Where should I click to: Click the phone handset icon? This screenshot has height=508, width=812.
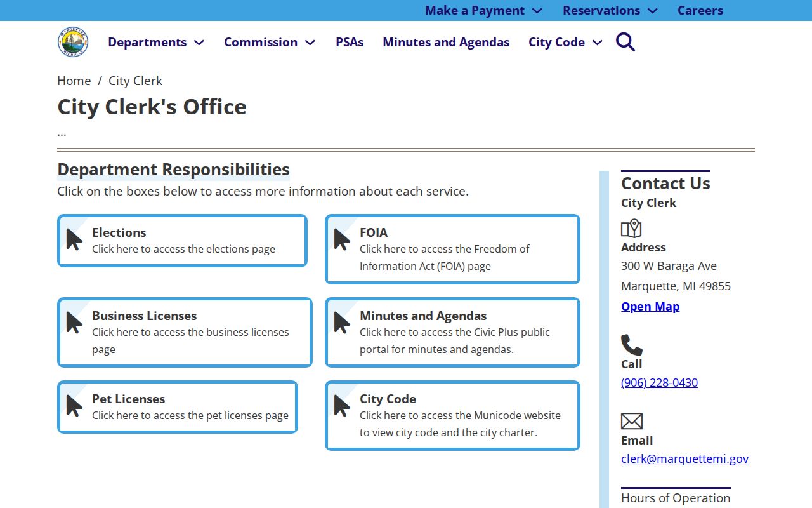tap(631, 345)
